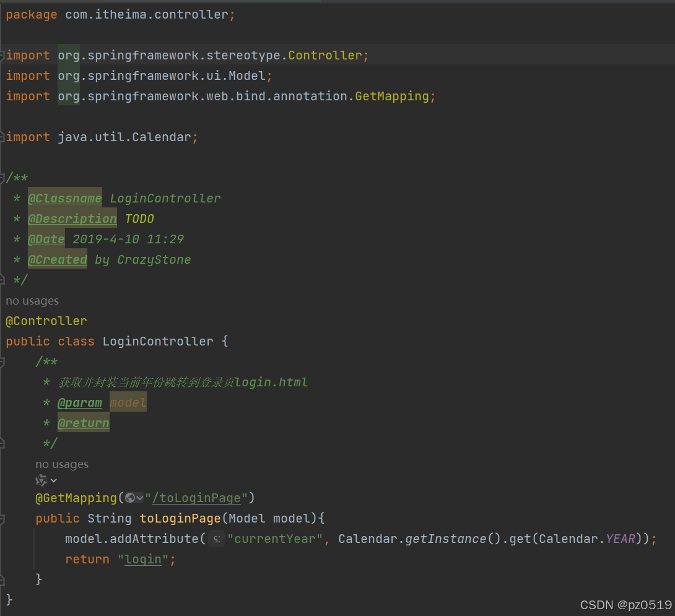The width and height of the screenshot is (675, 616).
Task: Click the highlighted model parameter hint
Action: coord(128,402)
